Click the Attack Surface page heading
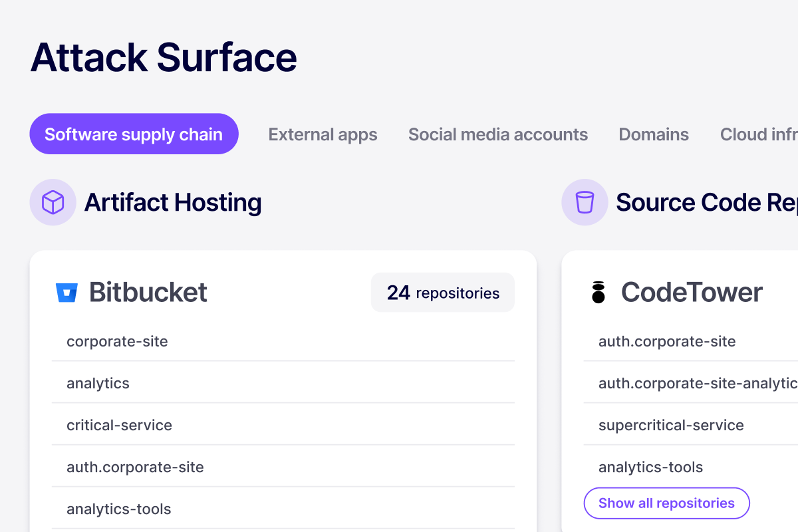This screenshot has height=532, width=798. (x=164, y=59)
